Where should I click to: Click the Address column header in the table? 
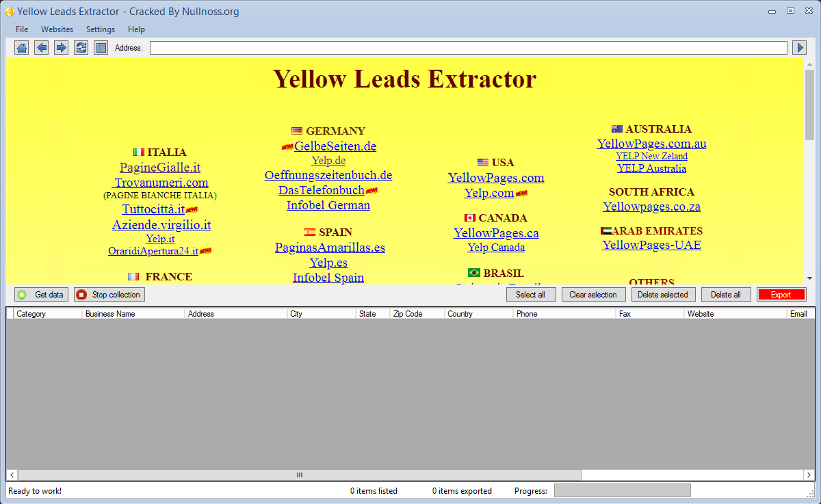point(236,314)
